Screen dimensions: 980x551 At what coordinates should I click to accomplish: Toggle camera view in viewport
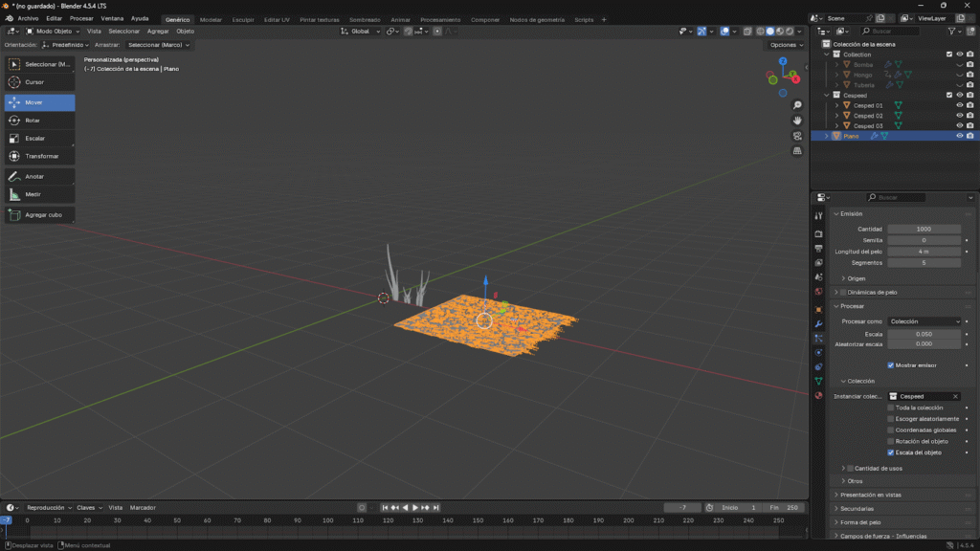click(797, 136)
